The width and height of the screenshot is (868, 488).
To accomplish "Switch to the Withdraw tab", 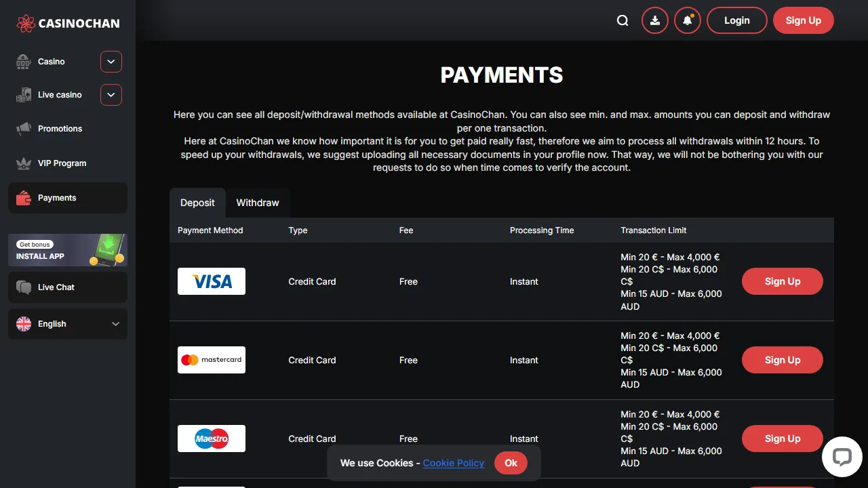I will (x=258, y=203).
